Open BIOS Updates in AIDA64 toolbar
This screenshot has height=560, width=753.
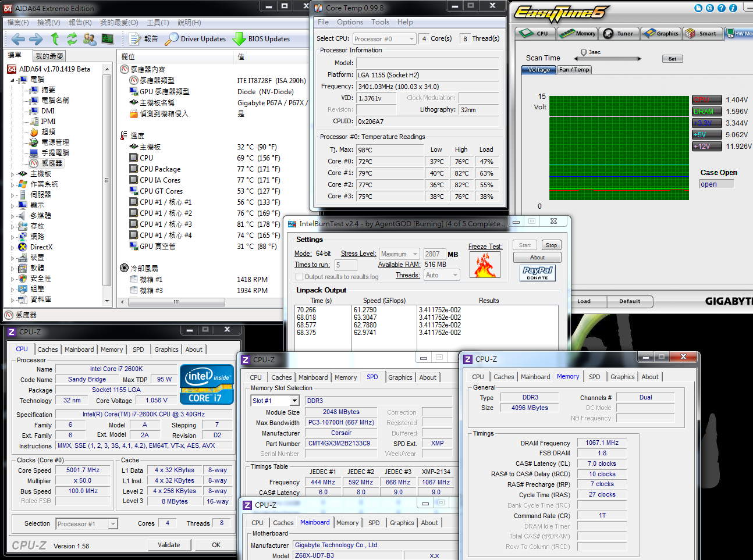tap(261, 39)
